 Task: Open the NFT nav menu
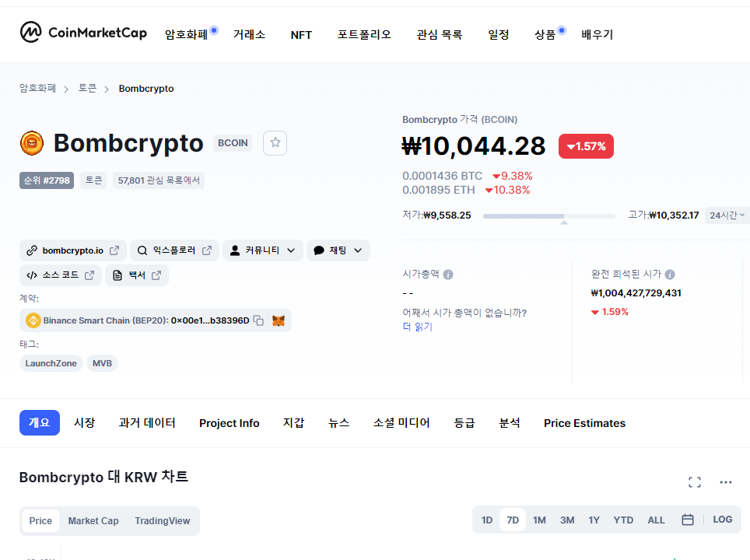[x=301, y=35]
